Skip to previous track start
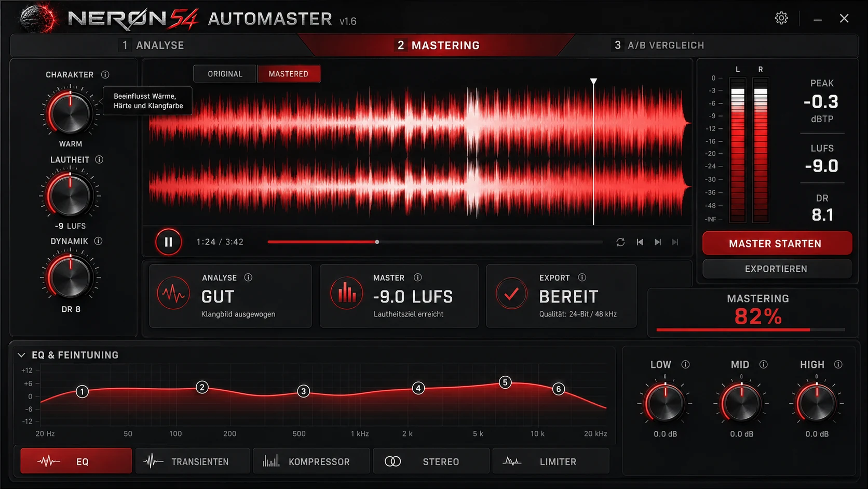The height and width of the screenshot is (489, 868). pyautogui.click(x=640, y=242)
